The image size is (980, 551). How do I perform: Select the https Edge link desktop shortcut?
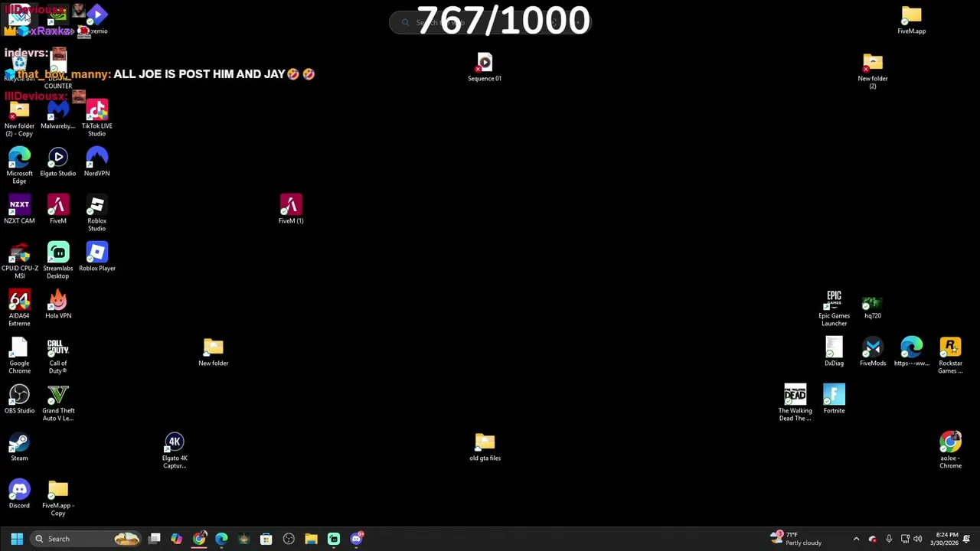(911, 352)
